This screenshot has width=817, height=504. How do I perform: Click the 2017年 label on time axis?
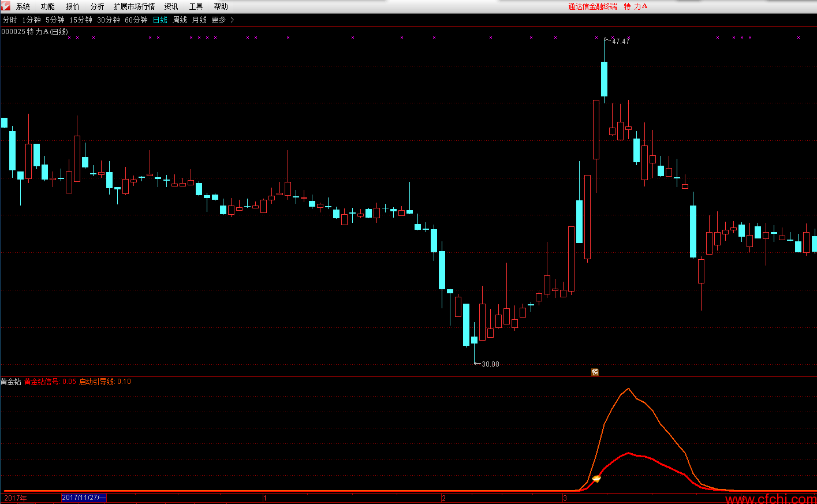[x=16, y=498]
